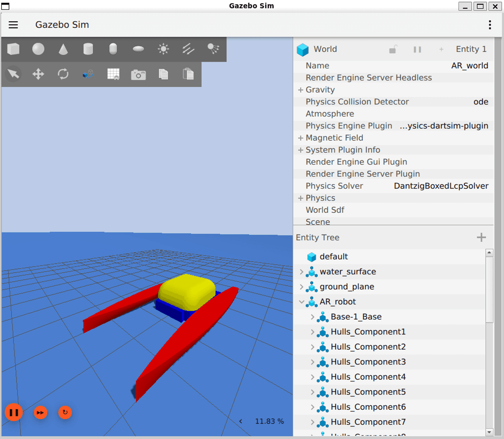Collapse the AR_robot entity
The height and width of the screenshot is (439, 504).
click(301, 302)
